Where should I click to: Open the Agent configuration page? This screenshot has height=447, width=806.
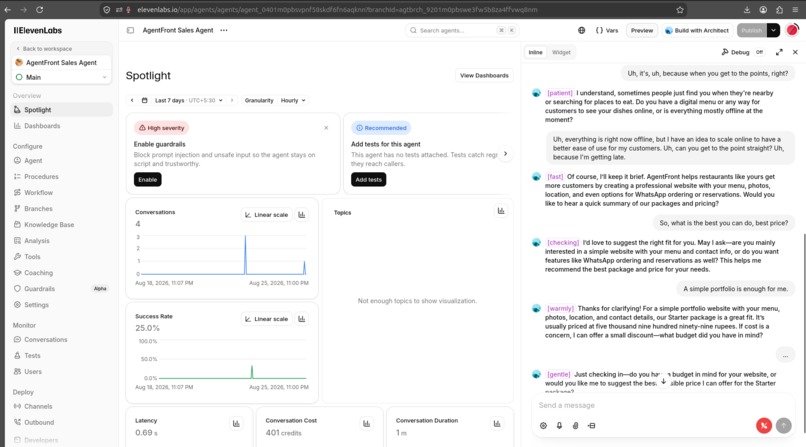(62, 160)
